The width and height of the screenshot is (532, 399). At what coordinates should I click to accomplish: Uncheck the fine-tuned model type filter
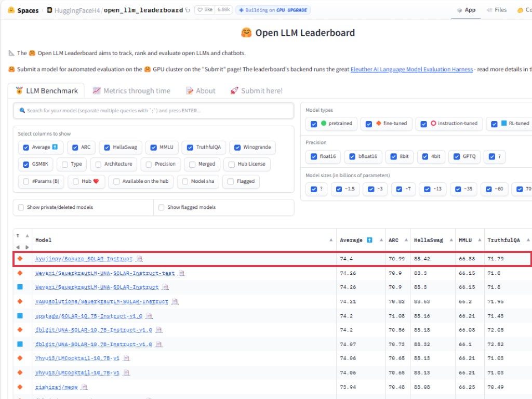click(x=368, y=124)
